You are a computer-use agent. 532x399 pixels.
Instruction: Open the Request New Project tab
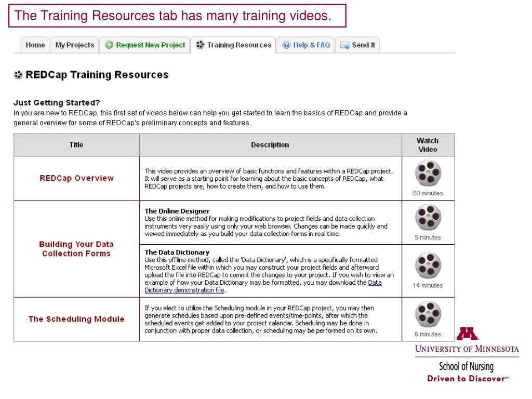click(145, 45)
